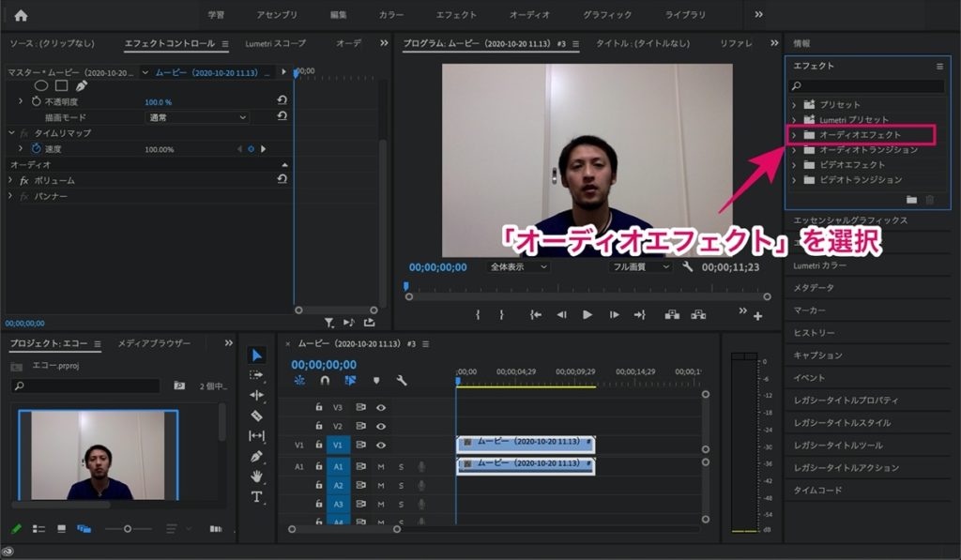This screenshot has height=560, width=961.
Task: Select the Selection arrow tool
Action: point(257,356)
